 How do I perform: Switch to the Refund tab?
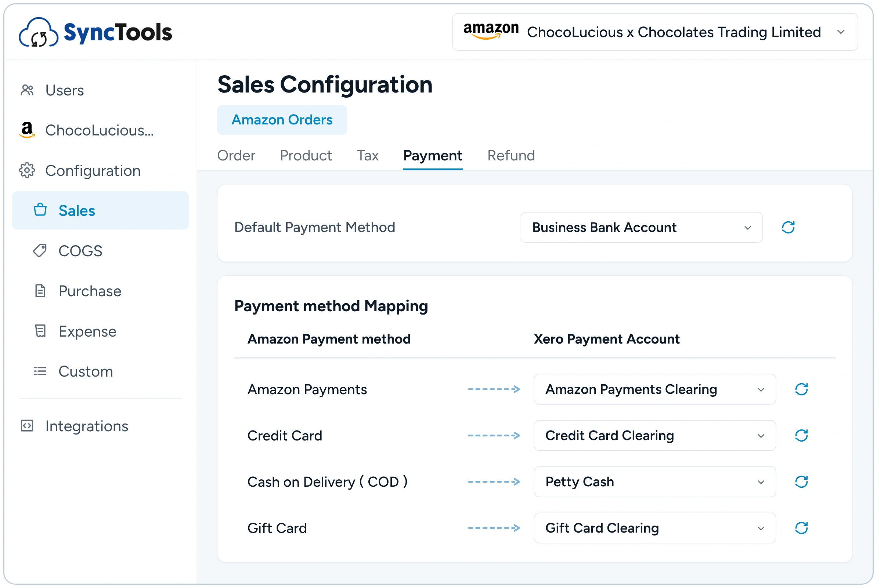click(x=511, y=156)
